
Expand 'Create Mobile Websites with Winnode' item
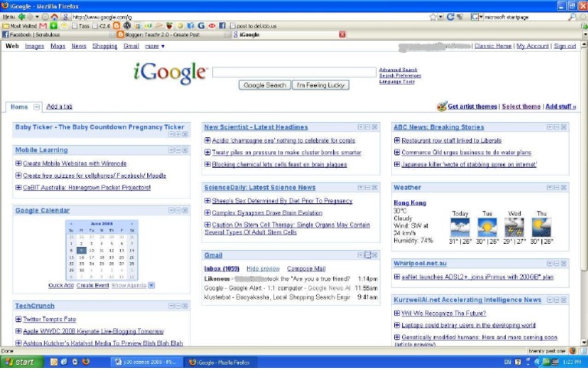click(18, 163)
